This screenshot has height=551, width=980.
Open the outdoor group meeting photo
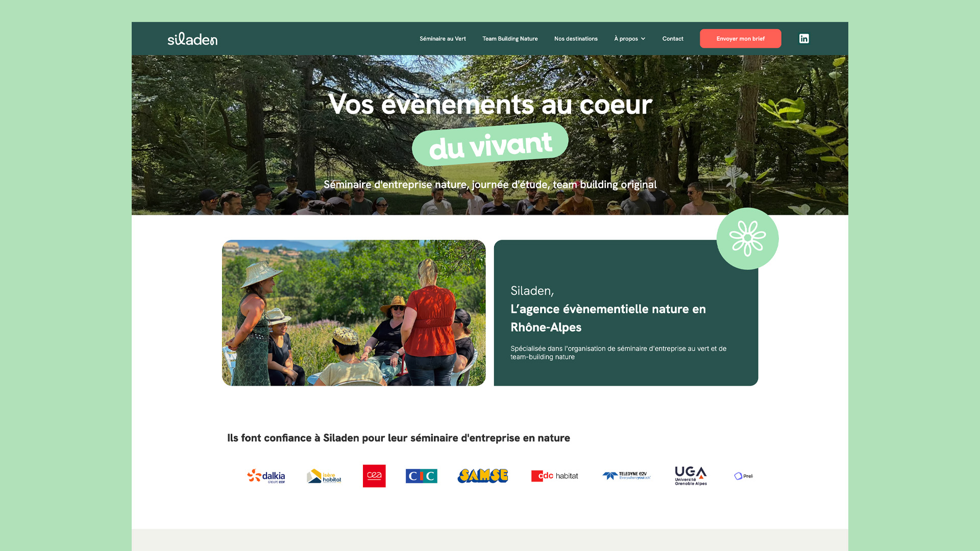(354, 313)
